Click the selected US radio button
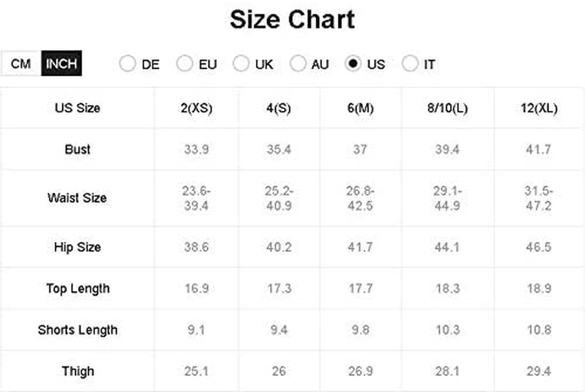Image resolution: width=585 pixels, height=392 pixels. (353, 63)
